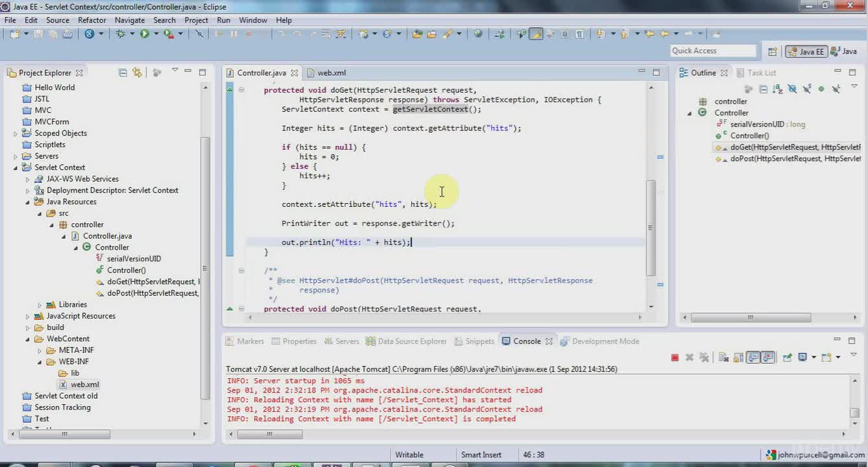Screen dimensions: 868x467
Task: Open Project Explorer View Menu triangle
Action: (175, 70)
